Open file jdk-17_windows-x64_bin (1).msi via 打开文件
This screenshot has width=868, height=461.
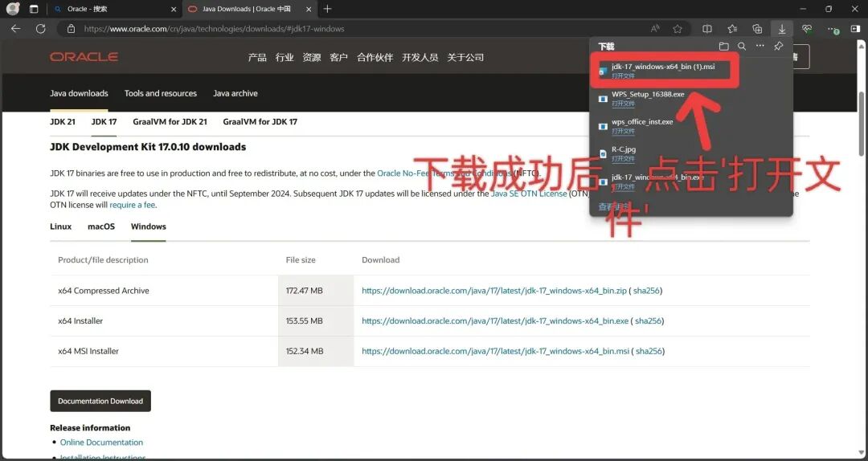(x=623, y=75)
